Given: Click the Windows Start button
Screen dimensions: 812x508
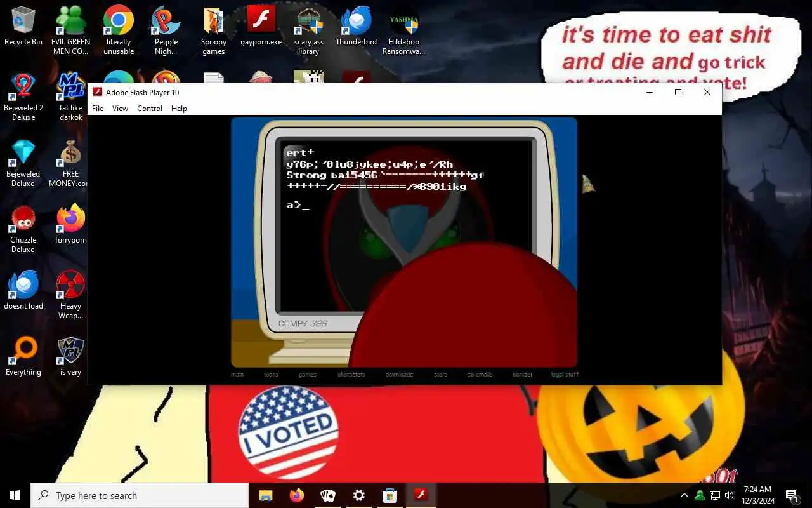Looking at the screenshot, I should tap(15, 495).
